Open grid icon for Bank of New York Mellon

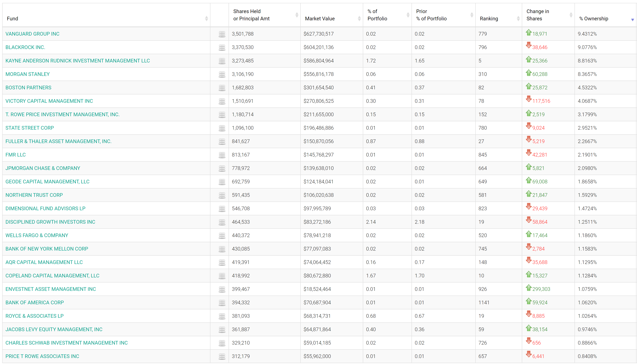coord(222,249)
